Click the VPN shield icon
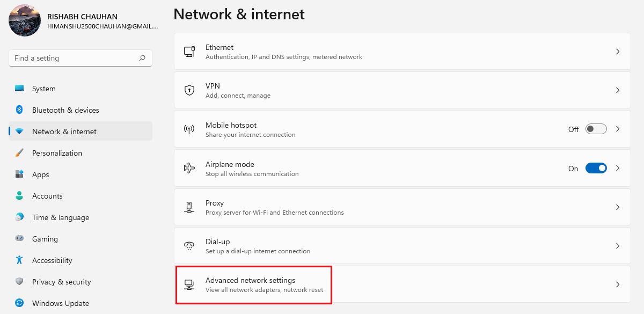This screenshot has width=644, height=314. point(189,90)
